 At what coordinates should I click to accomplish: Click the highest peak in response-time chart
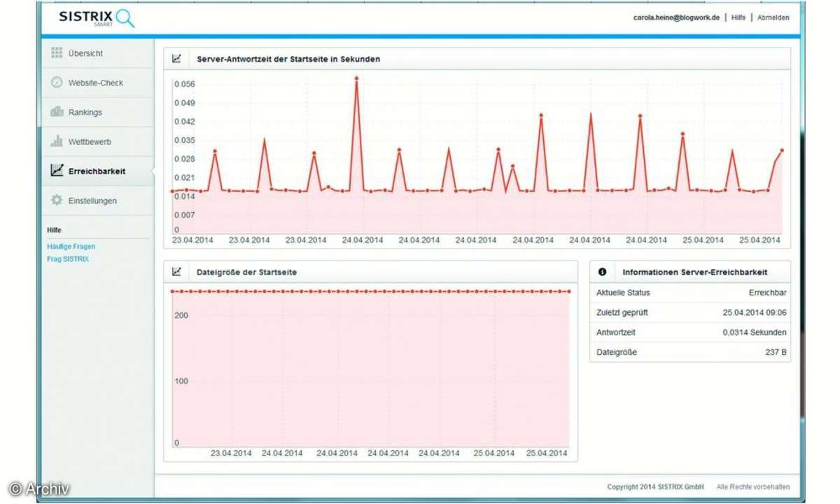(x=356, y=78)
